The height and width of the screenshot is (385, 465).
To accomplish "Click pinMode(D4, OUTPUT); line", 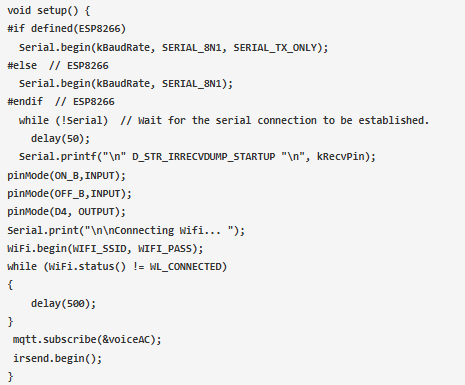I will click(66, 212).
